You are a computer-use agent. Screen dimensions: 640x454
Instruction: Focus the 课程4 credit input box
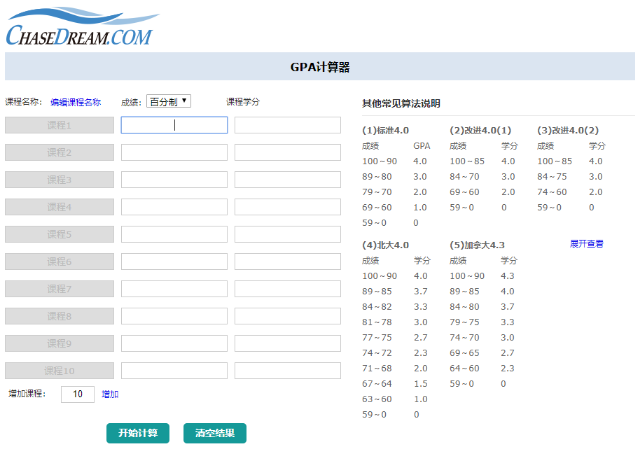(x=287, y=207)
